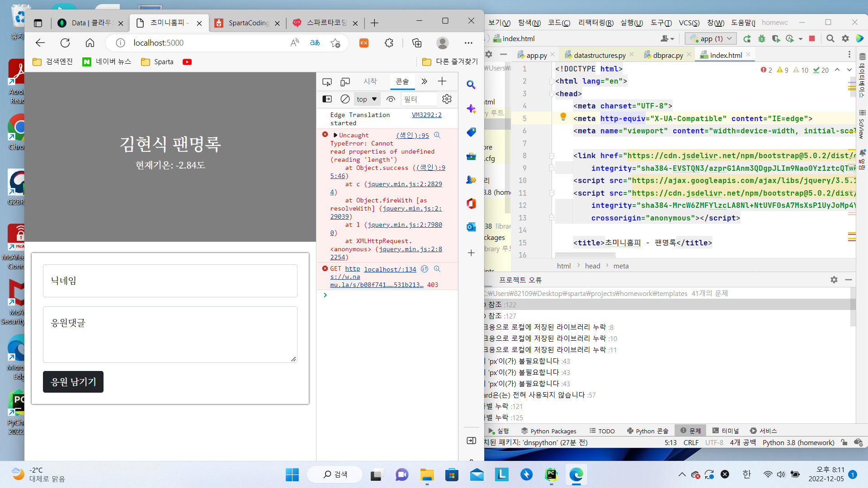Open VM3292:2 source link in console

(x=427, y=115)
